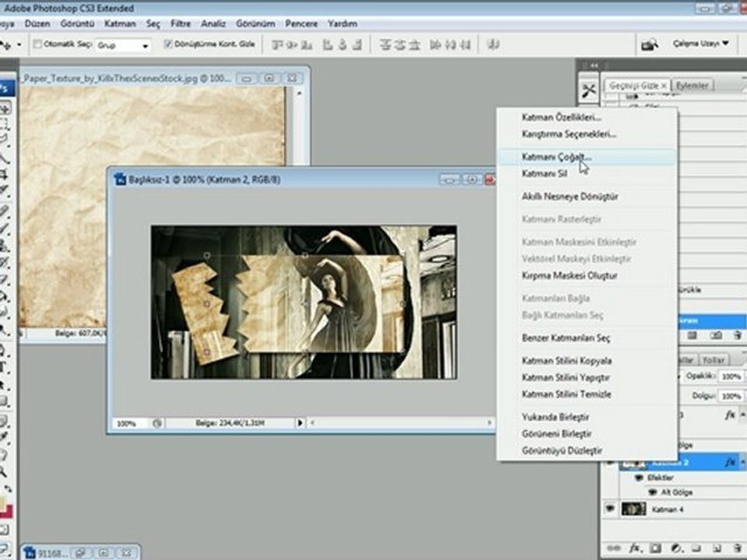The width and height of the screenshot is (747, 560).
Task: Click the align right edges icon
Action: coord(357,45)
